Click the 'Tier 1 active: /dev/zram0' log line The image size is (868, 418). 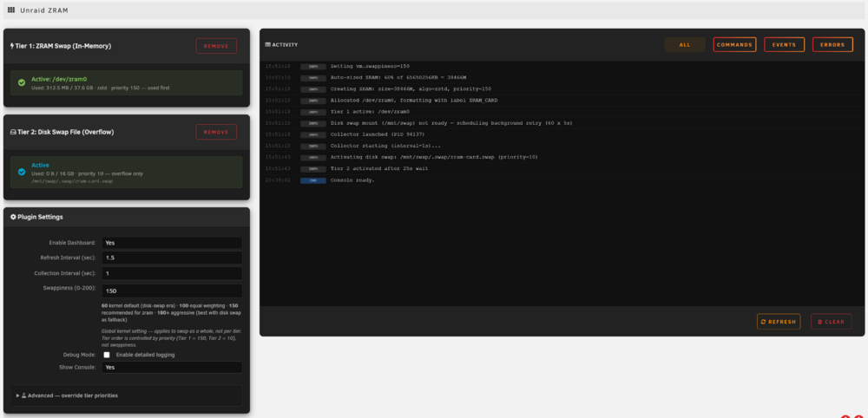point(370,112)
